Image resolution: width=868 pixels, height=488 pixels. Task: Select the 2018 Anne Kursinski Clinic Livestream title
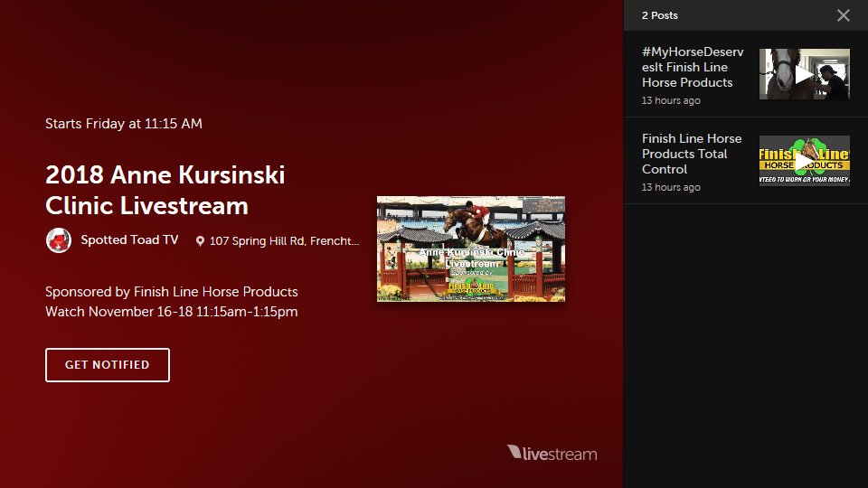[x=165, y=191]
